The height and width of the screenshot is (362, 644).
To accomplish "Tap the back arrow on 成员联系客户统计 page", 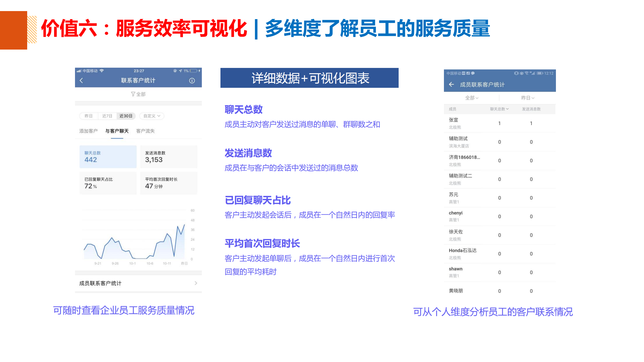I will click(451, 85).
